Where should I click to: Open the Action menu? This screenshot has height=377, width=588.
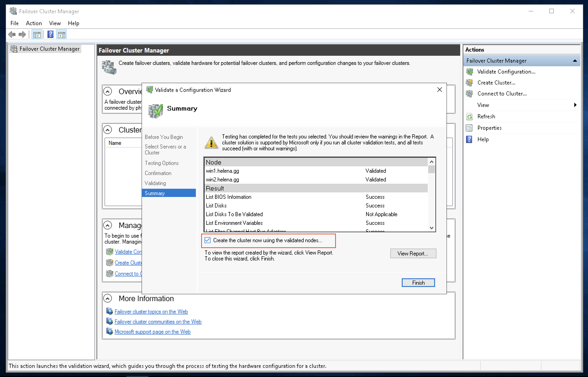pos(34,23)
